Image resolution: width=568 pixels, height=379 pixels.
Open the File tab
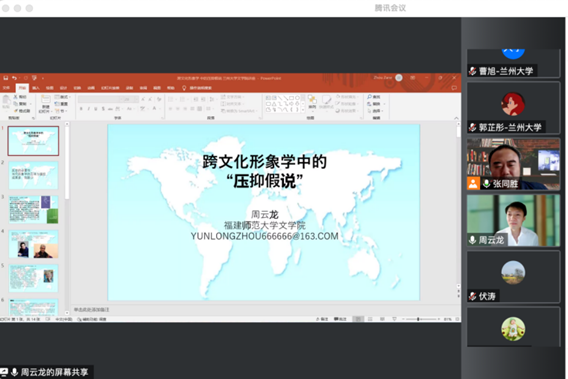pyautogui.click(x=6, y=88)
